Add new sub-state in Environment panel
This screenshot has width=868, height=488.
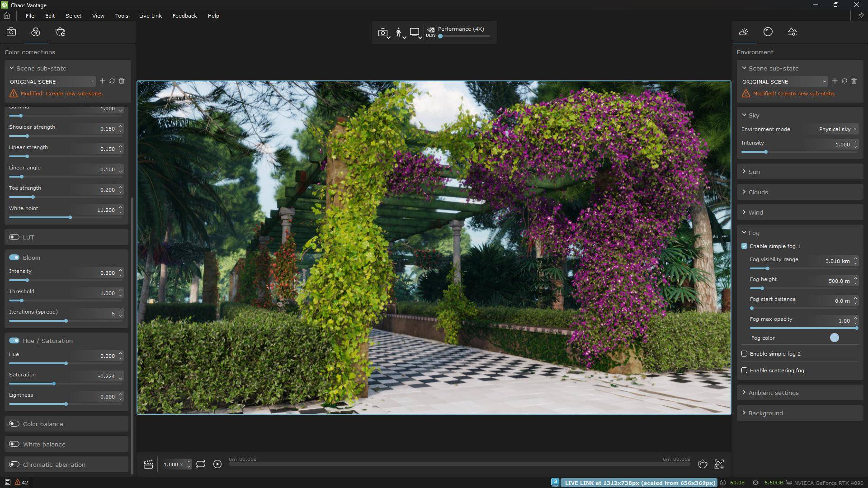835,81
